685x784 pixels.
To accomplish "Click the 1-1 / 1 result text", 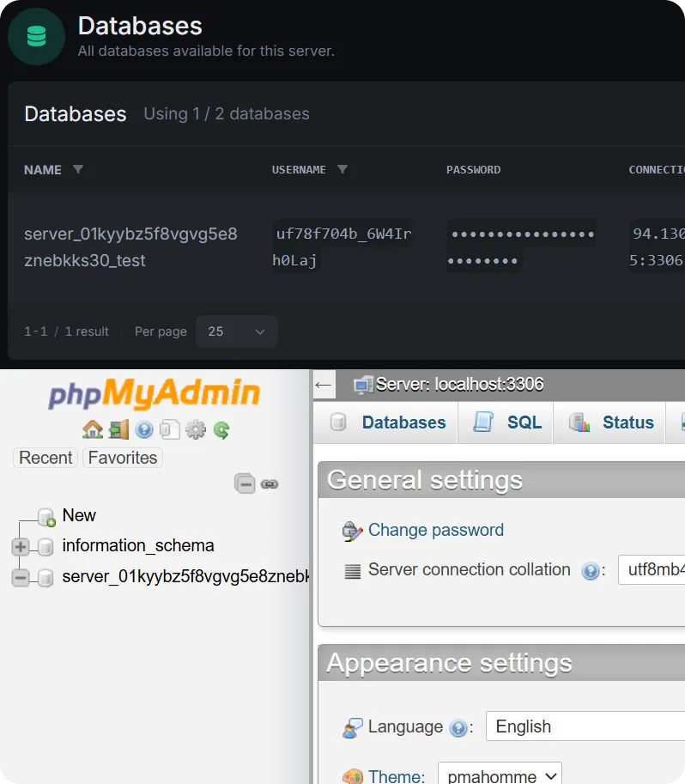I will point(66,331).
